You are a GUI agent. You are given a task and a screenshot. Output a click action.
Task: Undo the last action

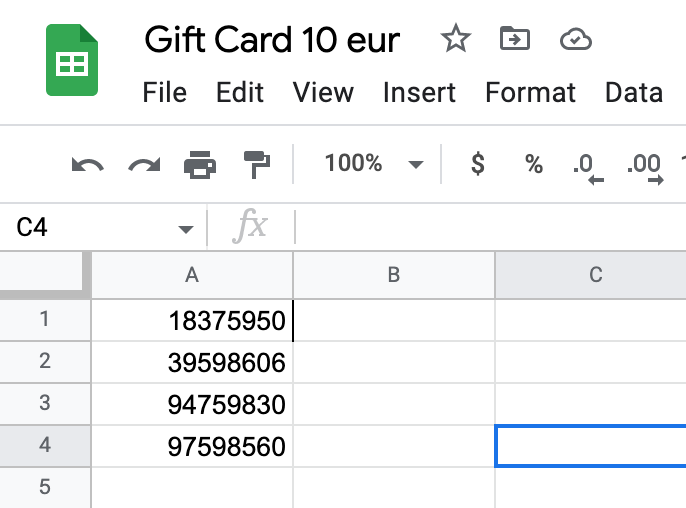click(x=88, y=164)
